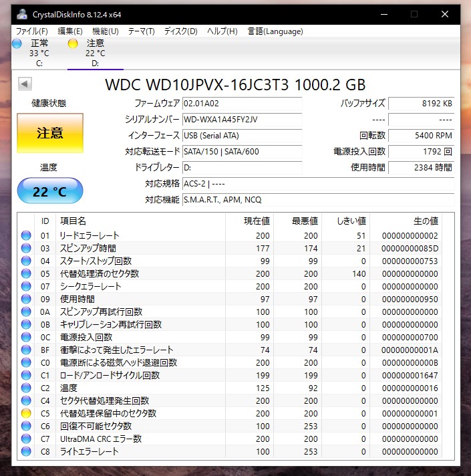Open the 言語(Language) menu
This screenshot has height=476, width=471.
pos(275,31)
